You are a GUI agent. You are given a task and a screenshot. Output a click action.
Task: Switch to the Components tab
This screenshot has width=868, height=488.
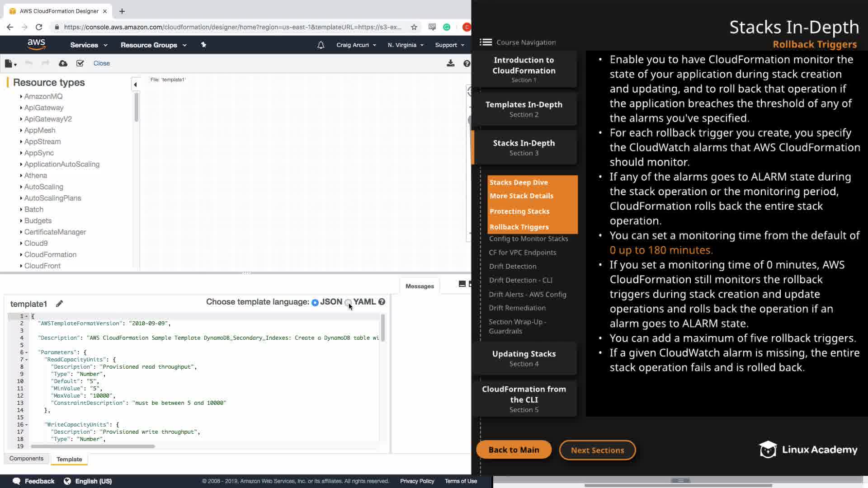pos(26,459)
